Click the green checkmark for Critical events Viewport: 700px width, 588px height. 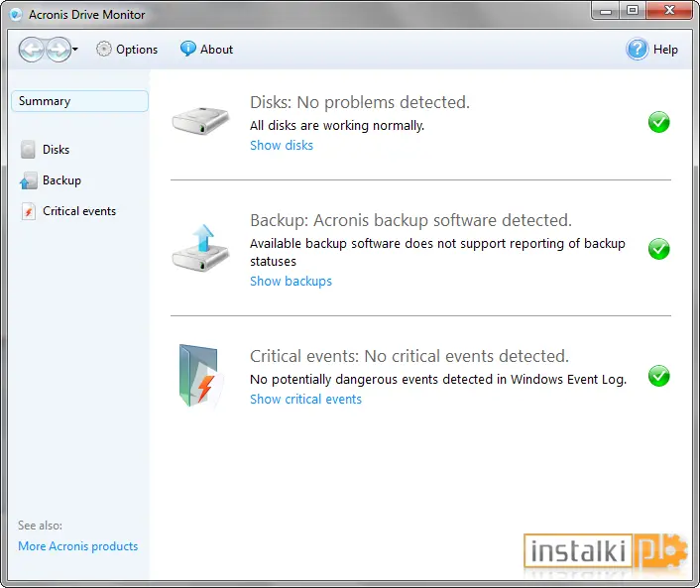[x=659, y=376]
